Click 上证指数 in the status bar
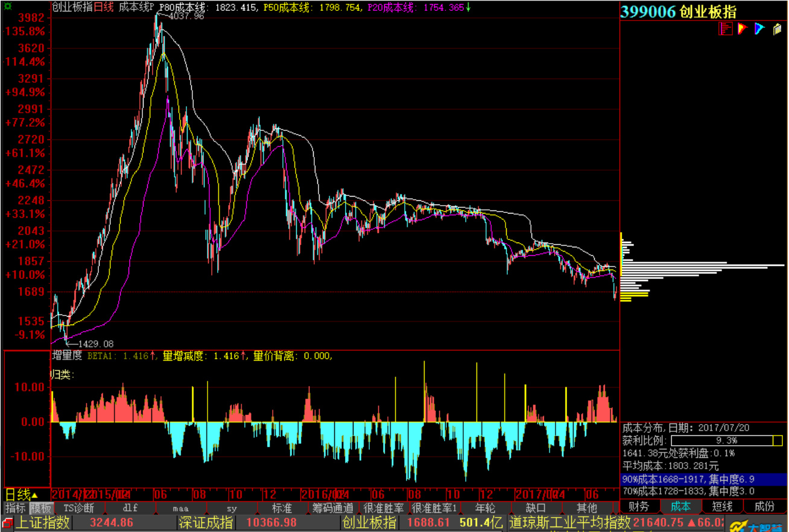 (42, 522)
